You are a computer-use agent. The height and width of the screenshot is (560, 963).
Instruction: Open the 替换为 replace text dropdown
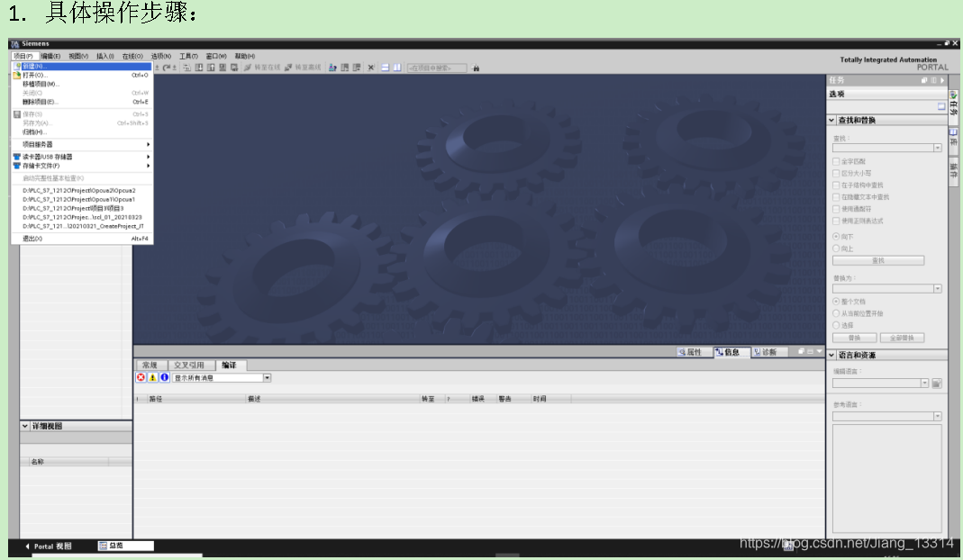tap(937, 289)
